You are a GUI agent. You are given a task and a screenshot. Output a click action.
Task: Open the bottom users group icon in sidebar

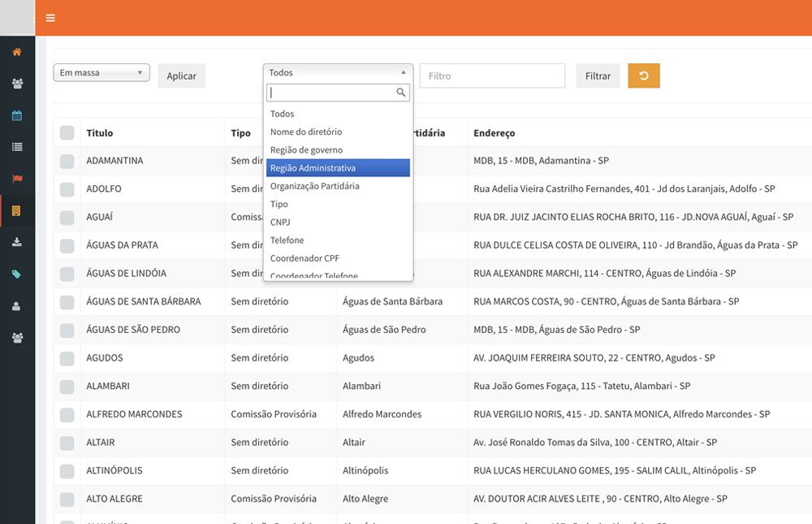coord(17,338)
